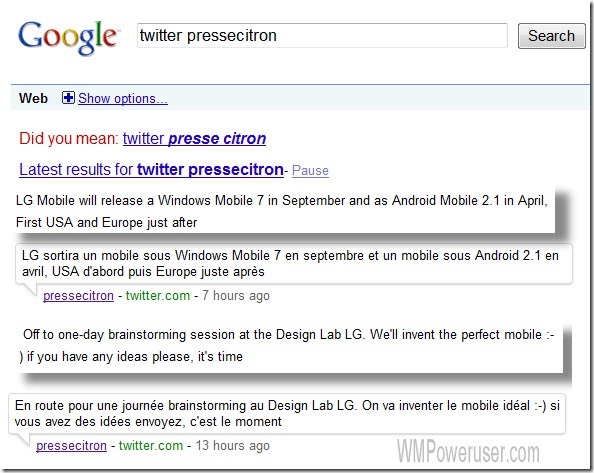Open Latest results for twitter pressecitron
The height and width of the screenshot is (473, 594).
151,170
